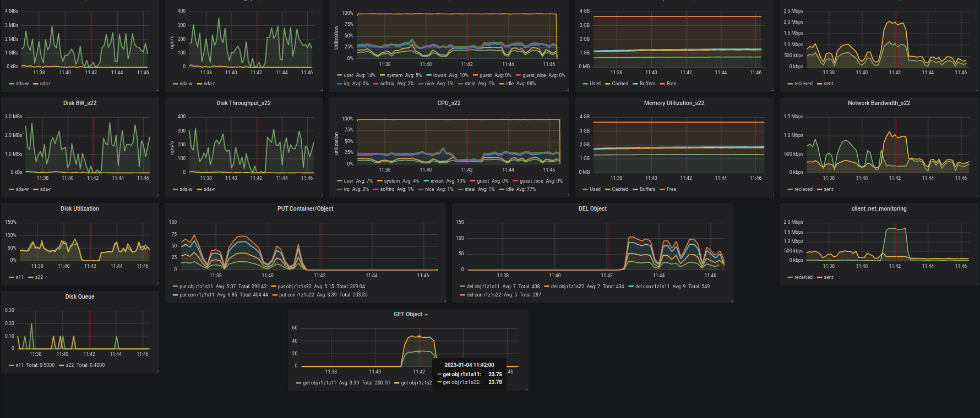This screenshot has height=418, width=980.
Task: Toggle sent series in client_net_monitoring legend
Action: pos(828,277)
